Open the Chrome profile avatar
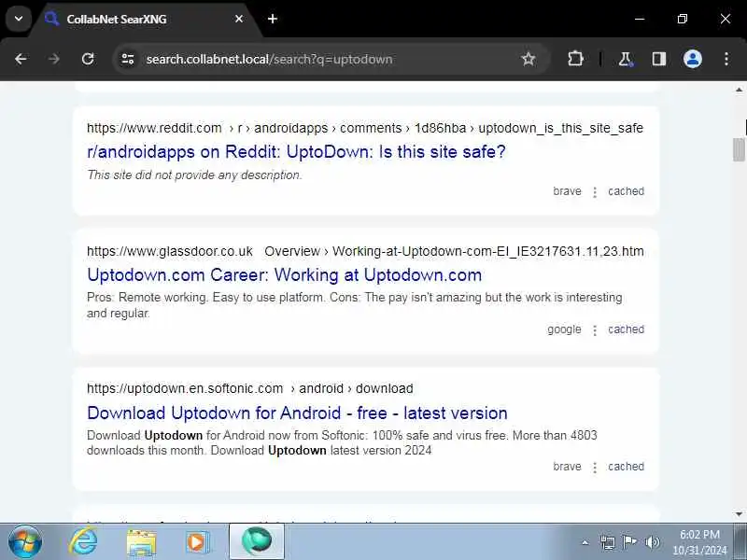 click(x=693, y=59)
